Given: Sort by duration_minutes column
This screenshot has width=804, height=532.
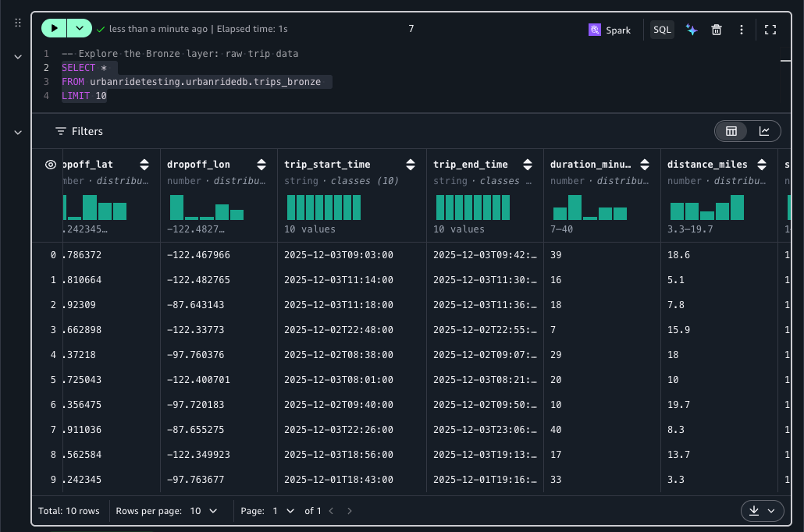Looking at the screenshot, I should point(645,165).
